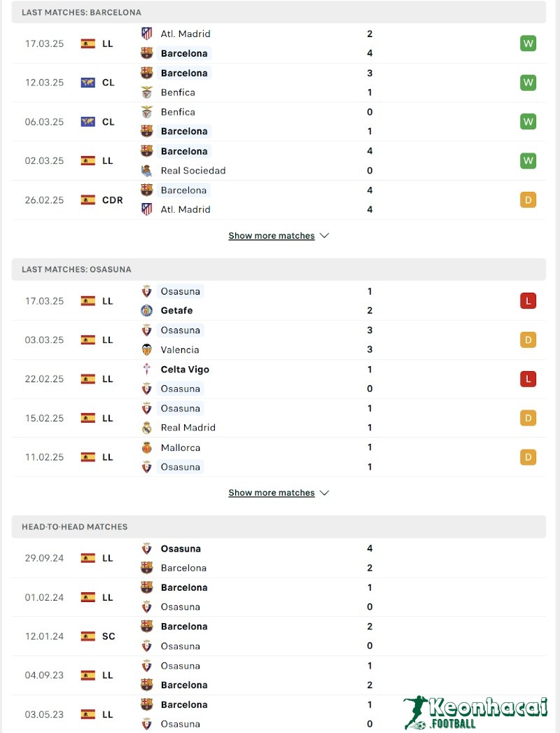The height and width of the screenshot is (733, 560).
Task: Click the red L badge for Osasuna vs Getafe
Action: click(528, 300)
